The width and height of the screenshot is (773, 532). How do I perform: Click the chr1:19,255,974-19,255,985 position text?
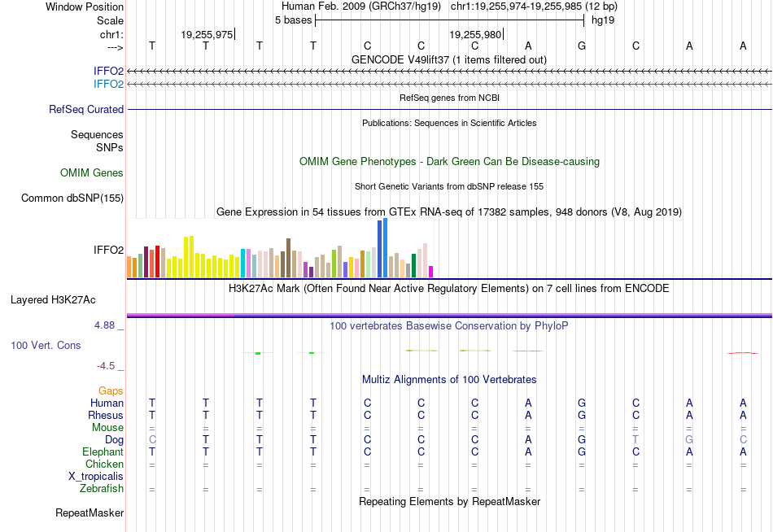(x=534, y=7)
